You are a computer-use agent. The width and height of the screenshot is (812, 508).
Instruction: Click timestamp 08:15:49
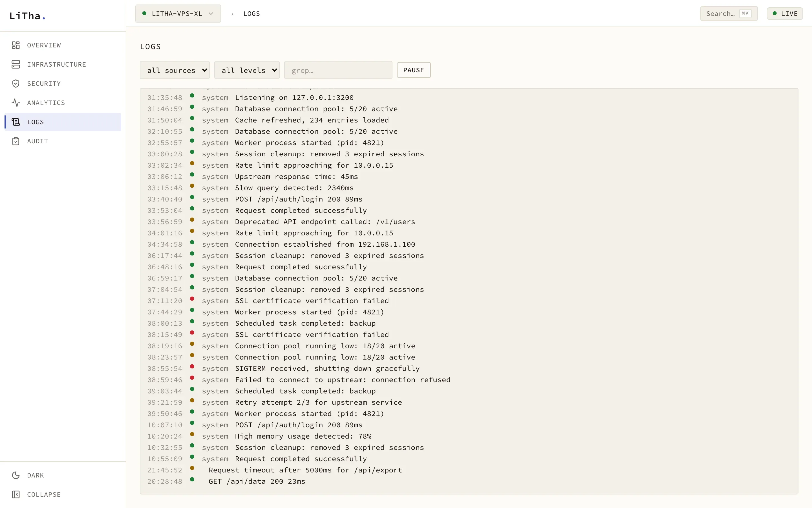[165, 335]
